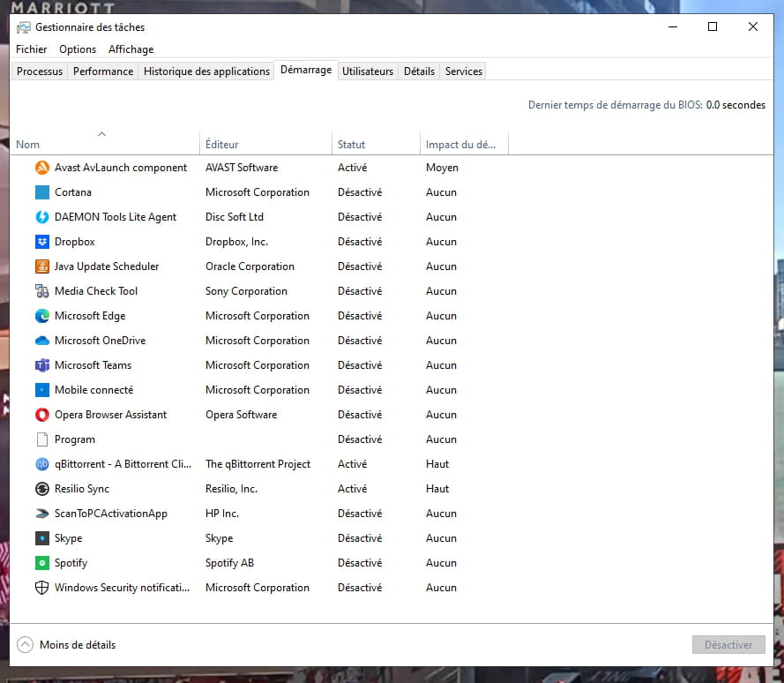
Task: Click the Disc Soft Ltd publisher cell
Action: pos(235,217)
